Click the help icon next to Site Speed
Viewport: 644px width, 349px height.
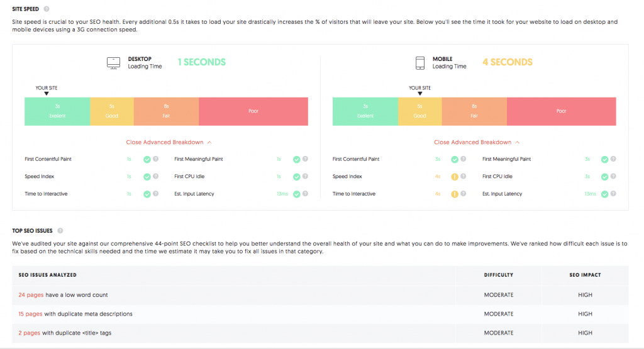(47, 9)
